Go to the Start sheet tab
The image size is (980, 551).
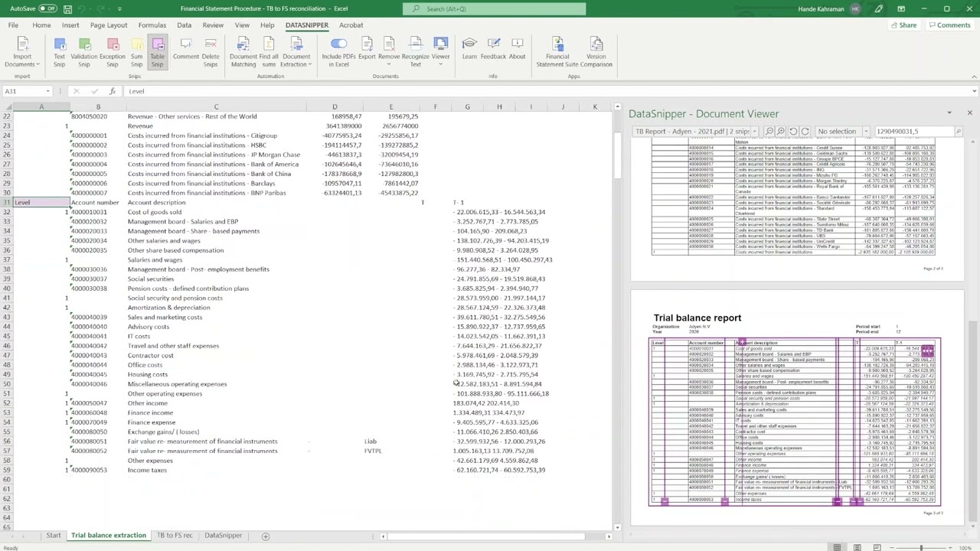pyautogui.click(x=53, y=536)
